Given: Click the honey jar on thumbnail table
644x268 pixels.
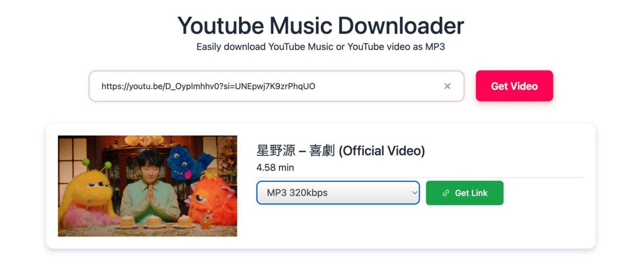Looking at the screenshot, I should (206, 221).
